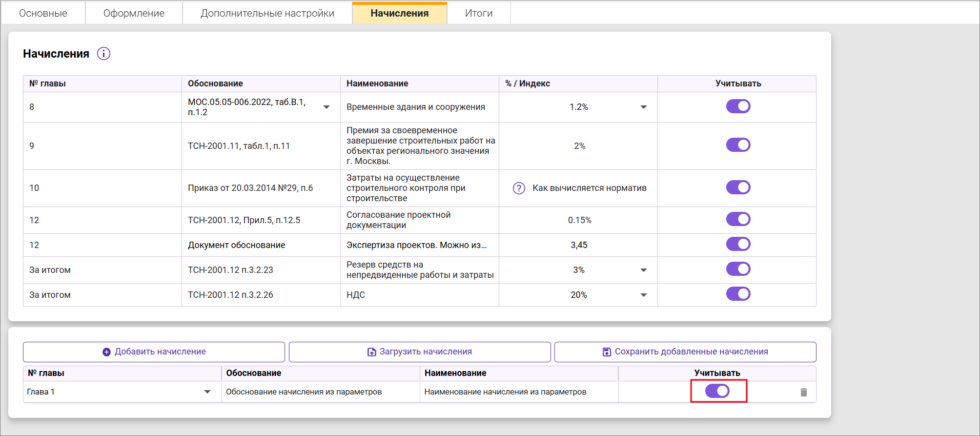This screenshot has height=436, width=980.
Task: Click the question mark icon near Как вычисляется норматив
Action: (519, 188)
